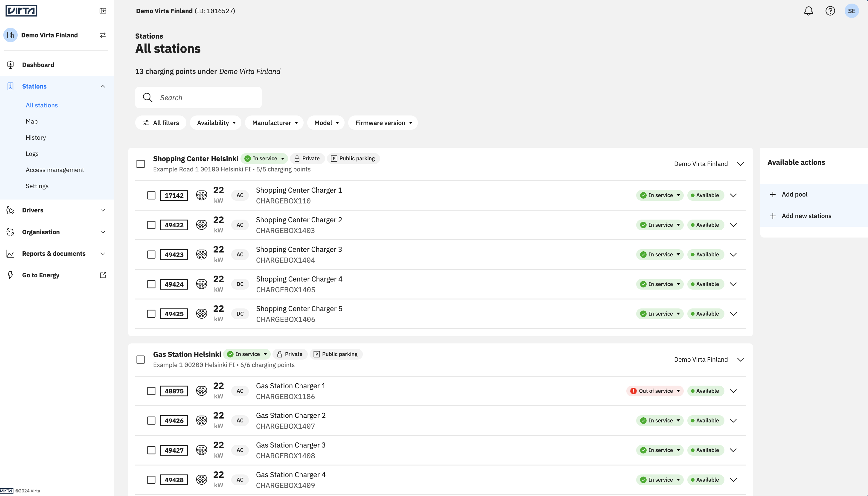Click the search magnifier icon

tap(147, 98)
